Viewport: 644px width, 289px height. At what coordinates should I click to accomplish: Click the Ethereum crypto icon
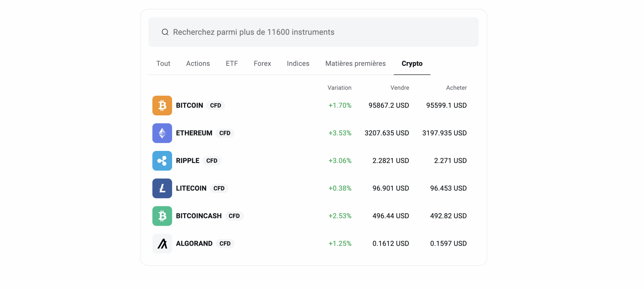tap(162, 133)
